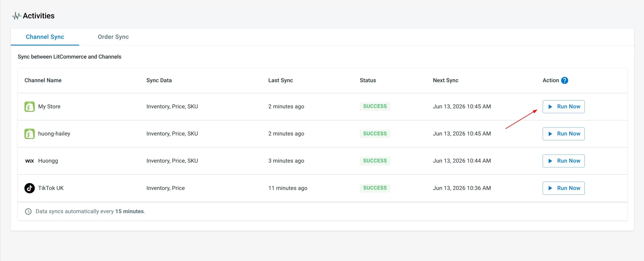Run sync now for TikTok UK
The height and width of the screenshot is (261, 644).
tap(563, 188)
